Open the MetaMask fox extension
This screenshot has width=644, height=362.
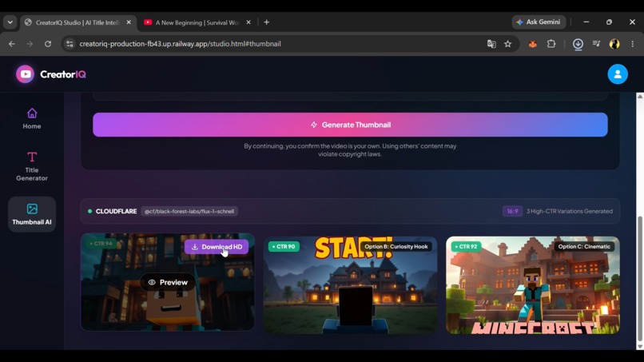tap(533, 44)
